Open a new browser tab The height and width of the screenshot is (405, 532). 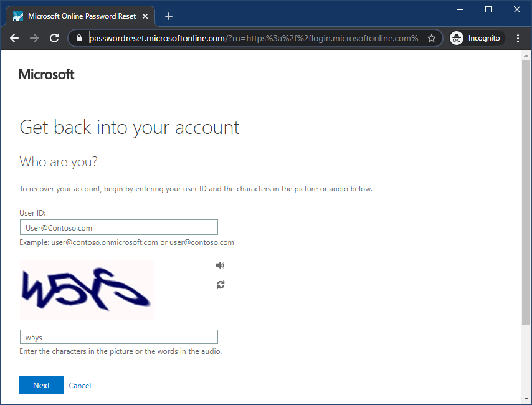point(169,16)
